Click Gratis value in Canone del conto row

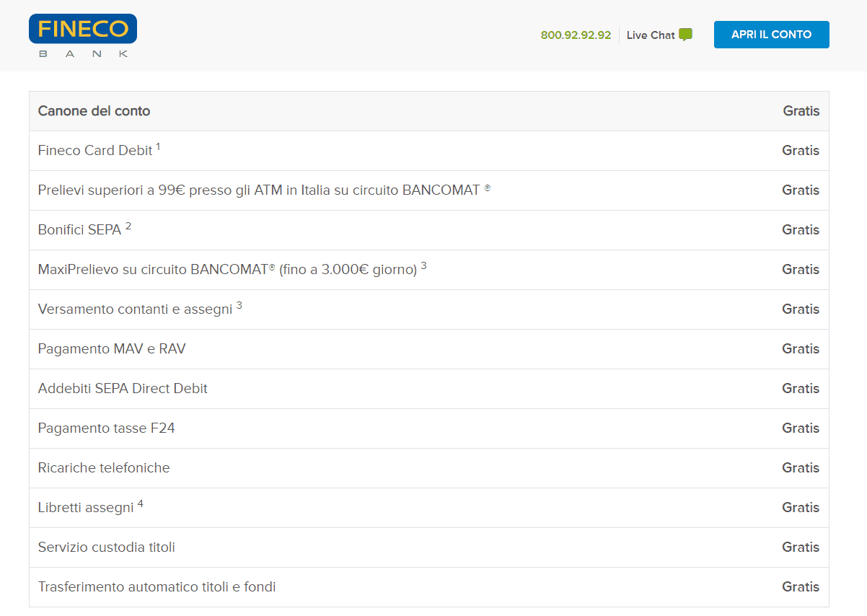coord(801,111)
